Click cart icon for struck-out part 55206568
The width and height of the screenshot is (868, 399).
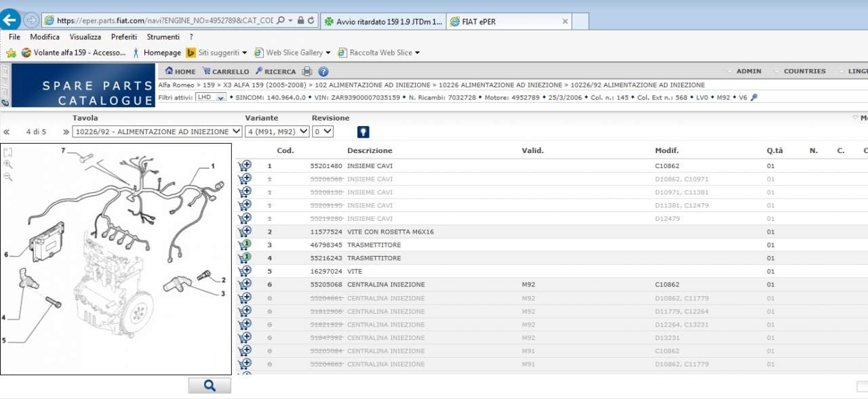pos(245,179)
